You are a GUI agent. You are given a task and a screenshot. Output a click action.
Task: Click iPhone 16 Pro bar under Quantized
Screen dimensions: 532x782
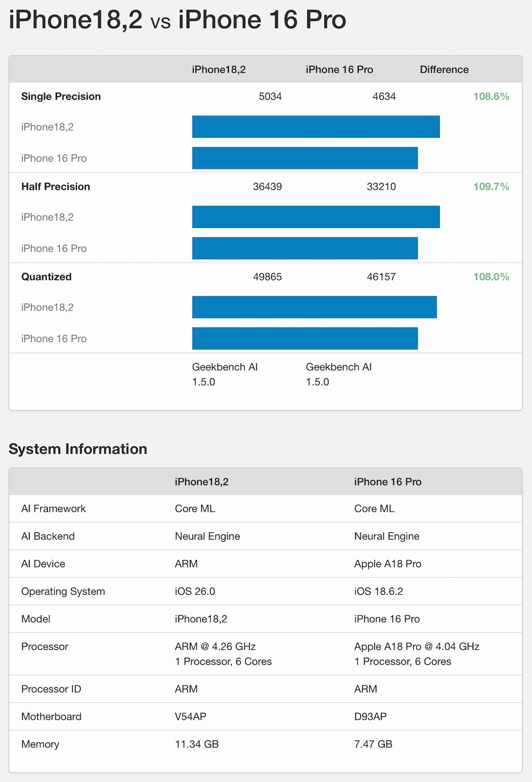click(x=305, y=338)
